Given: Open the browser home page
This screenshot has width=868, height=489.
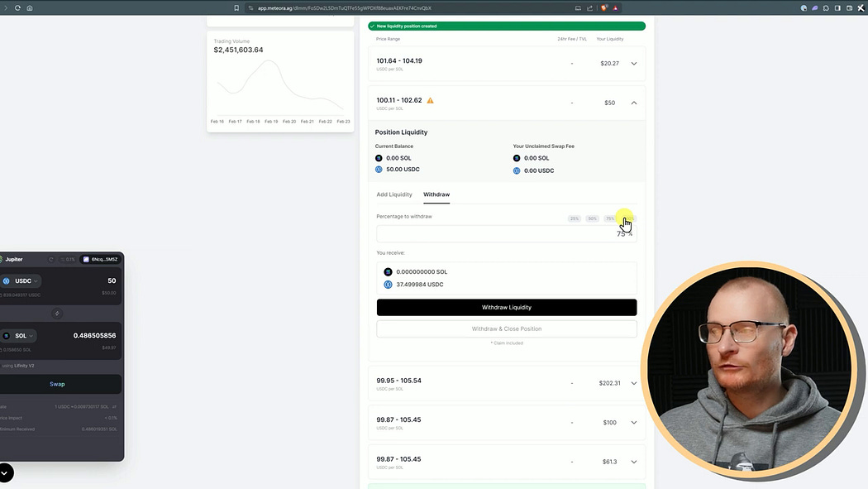Looking at the screenshot, I should (x=30, y=7).
